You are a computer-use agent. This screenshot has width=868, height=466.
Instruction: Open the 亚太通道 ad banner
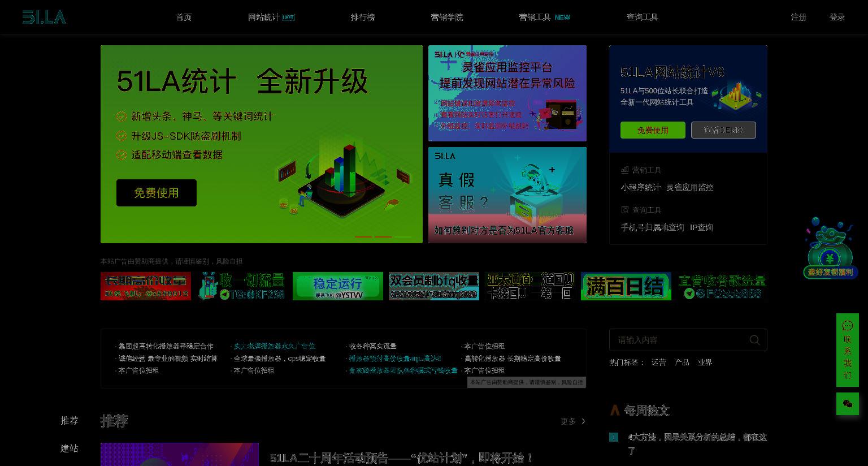[x=530, y=286]
